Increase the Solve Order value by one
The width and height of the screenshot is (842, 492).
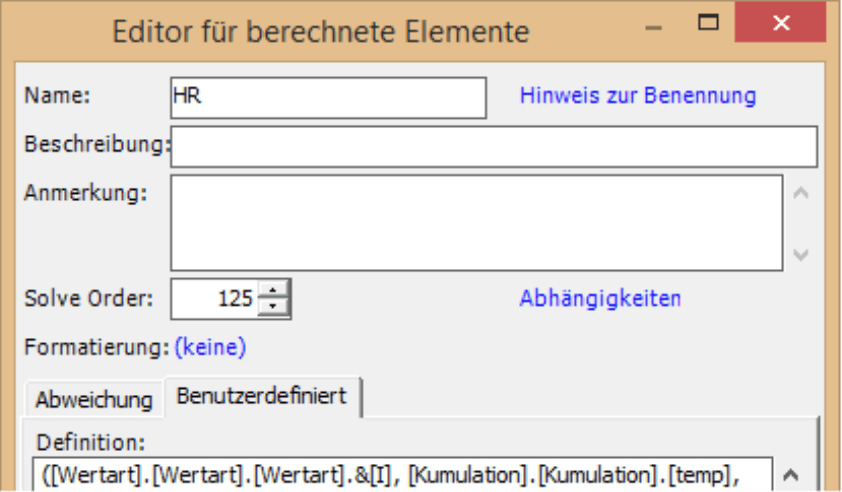(273, 291)
